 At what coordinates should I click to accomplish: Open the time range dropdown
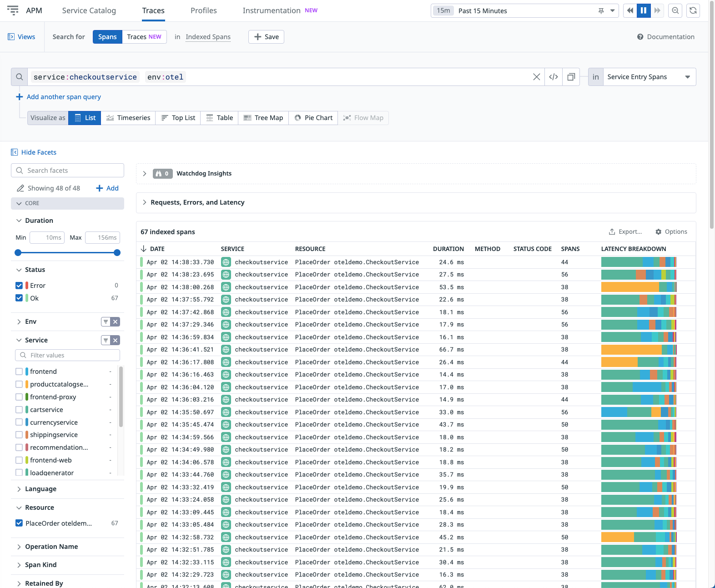tap(613, 11)
